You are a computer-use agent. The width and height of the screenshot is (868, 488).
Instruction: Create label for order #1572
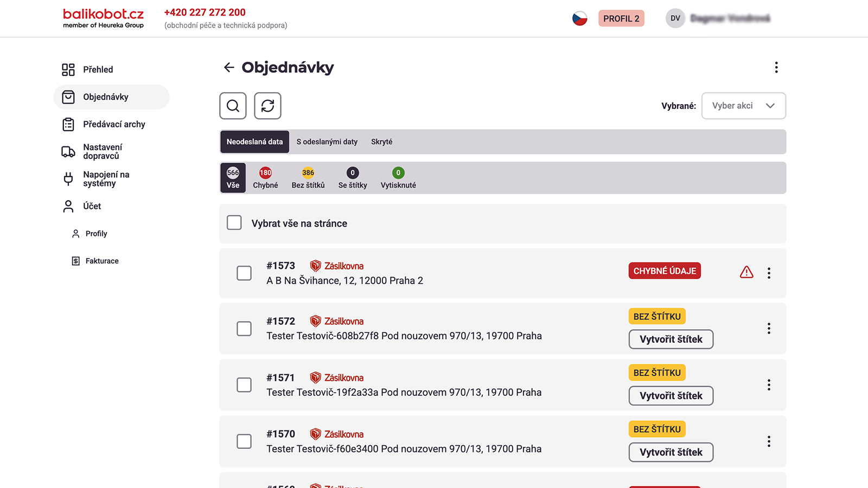pos(671,339)
